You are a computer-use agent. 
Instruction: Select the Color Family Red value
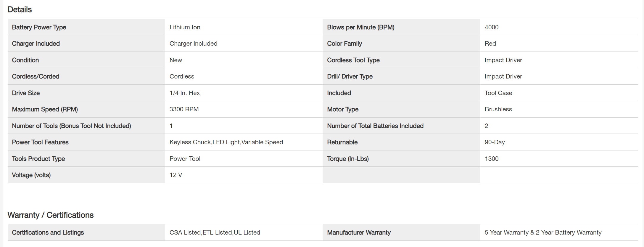pos(490,44)
